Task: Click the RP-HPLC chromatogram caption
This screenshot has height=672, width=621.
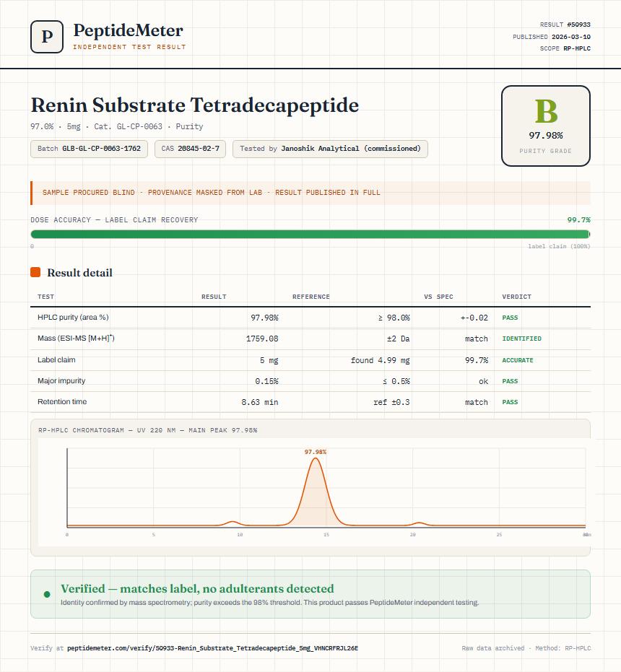Action: (x=147, y=430)
